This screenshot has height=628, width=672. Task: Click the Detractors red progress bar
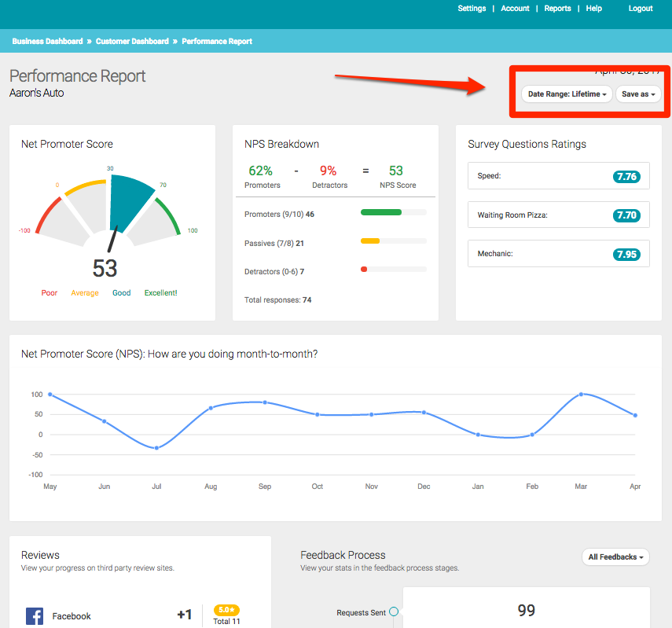364,270
